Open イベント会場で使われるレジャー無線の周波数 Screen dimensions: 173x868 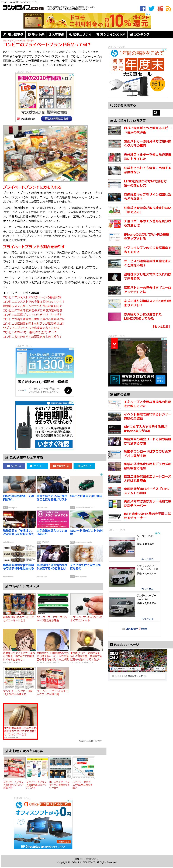(x=147, y=416)
